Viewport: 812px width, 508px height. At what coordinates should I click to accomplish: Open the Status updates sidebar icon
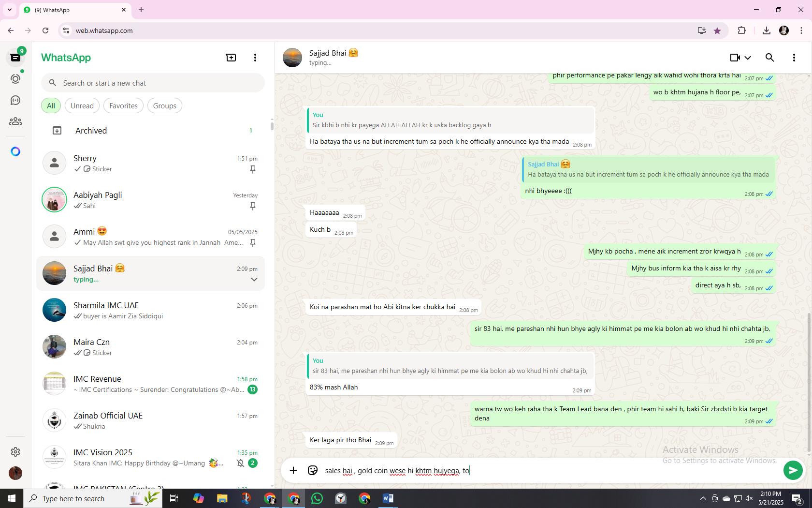15,79
